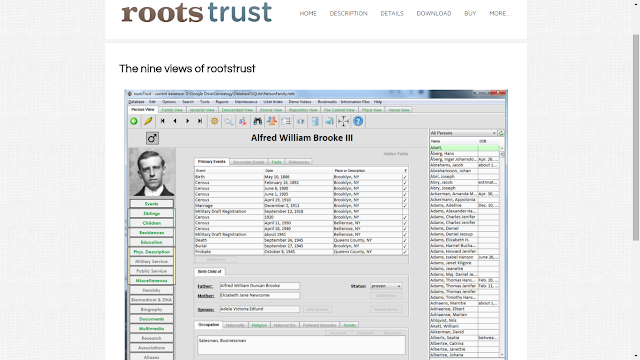
Task: Switch to the Source View tab
Action: tap(271, 110)
